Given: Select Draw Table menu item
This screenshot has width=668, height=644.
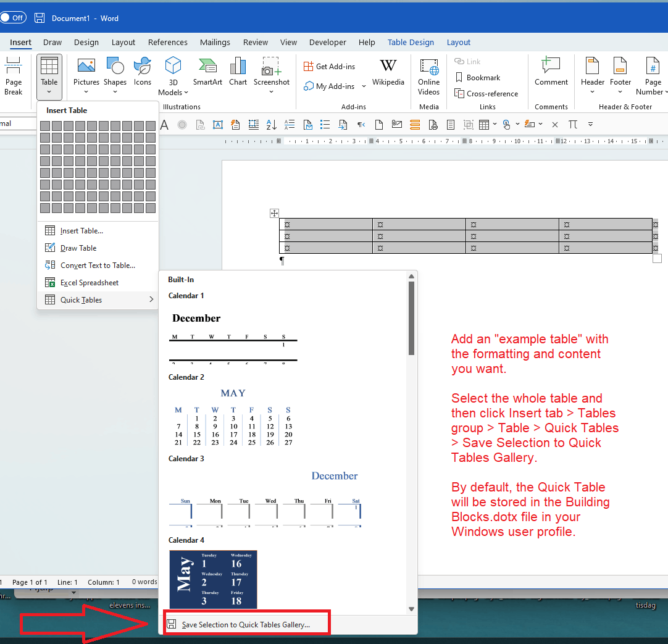Looking at the screenshot, I should tap(98, 248).
